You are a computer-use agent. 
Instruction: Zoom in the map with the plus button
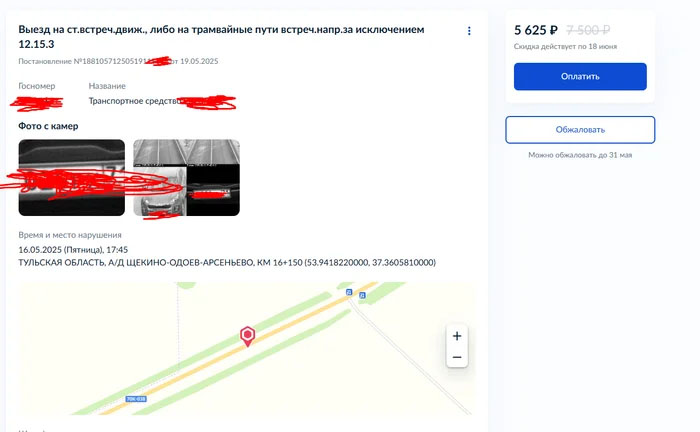457,336
